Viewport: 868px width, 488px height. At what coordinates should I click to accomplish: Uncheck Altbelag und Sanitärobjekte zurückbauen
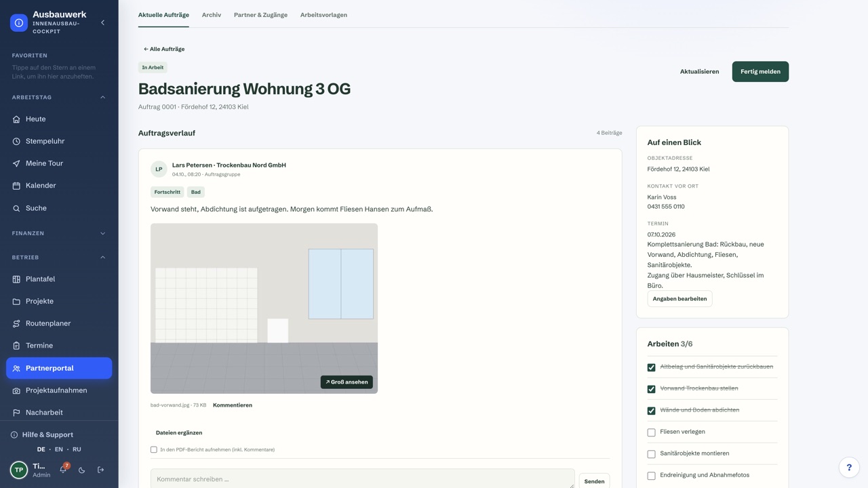pos(652,367)
